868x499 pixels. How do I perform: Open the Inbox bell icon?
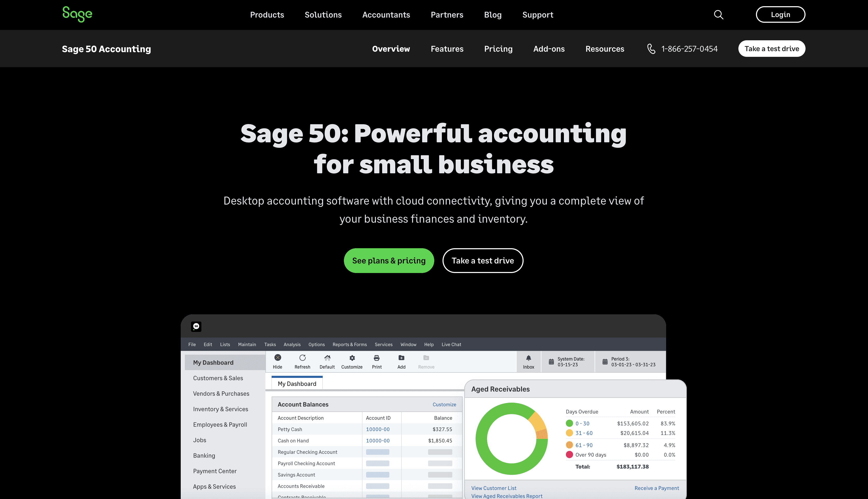point(528,358)
